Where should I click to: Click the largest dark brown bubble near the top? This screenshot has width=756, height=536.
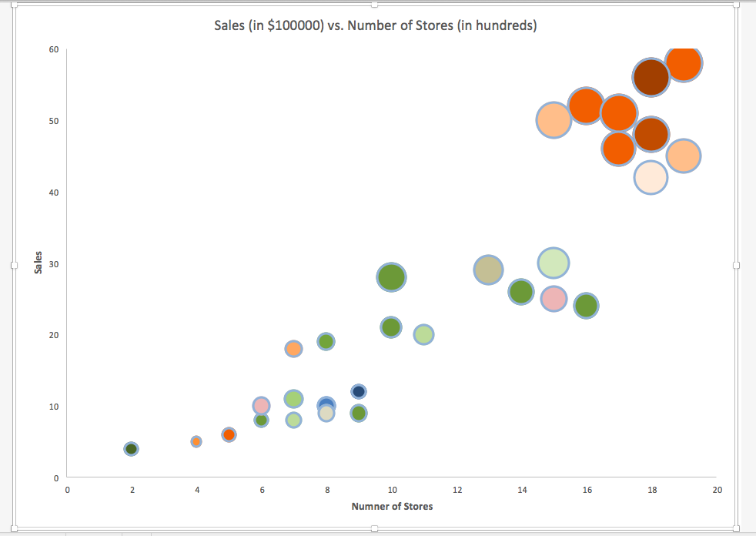click(x=651, y=77)
